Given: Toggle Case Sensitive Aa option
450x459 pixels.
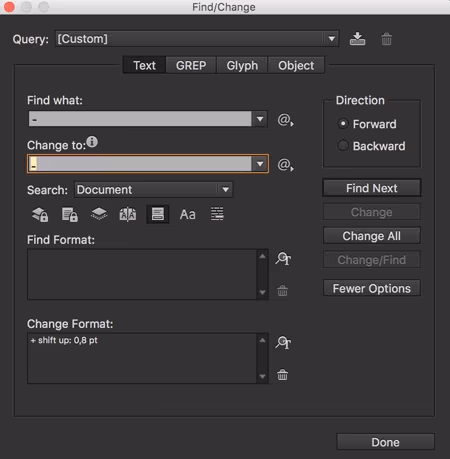Looking at the screenshot, I should click(187, 214).
